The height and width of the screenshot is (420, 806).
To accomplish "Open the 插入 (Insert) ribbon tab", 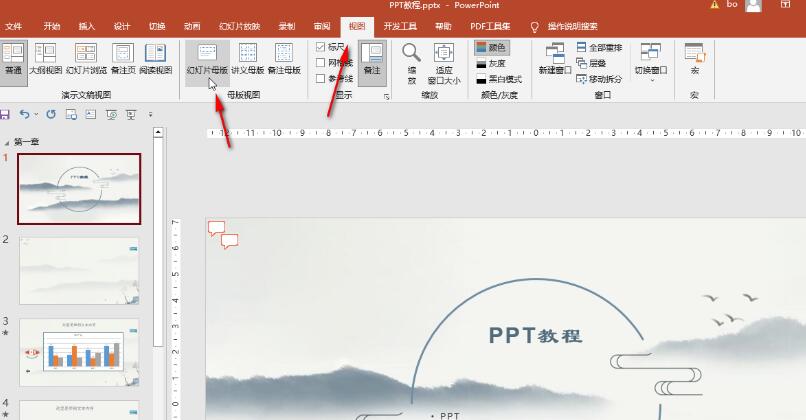I will (87, 25).
